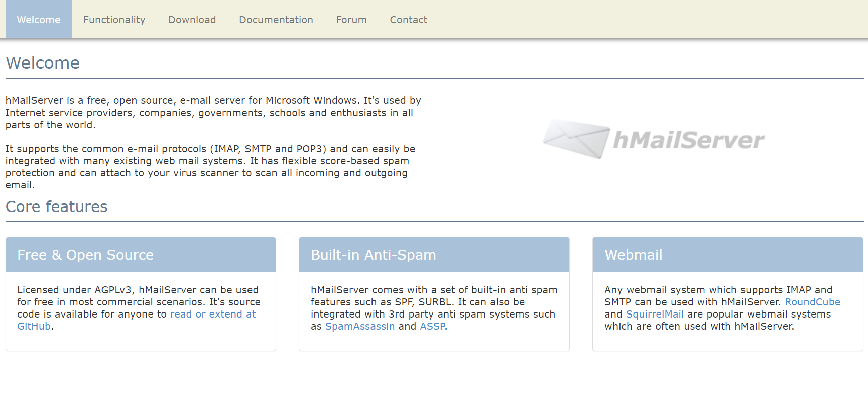Viewport: 868px width, 419px height.
Task: Click the Webmail panel header
Action: (727, 255)
